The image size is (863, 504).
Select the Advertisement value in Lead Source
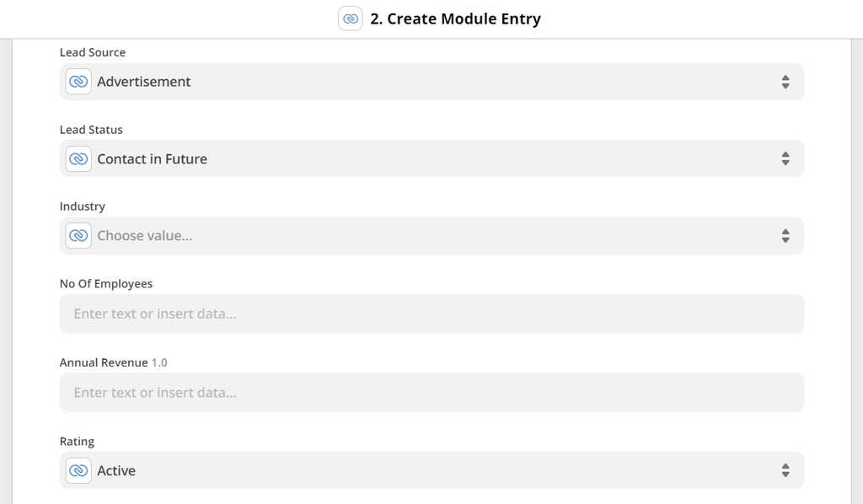(143, 82)
